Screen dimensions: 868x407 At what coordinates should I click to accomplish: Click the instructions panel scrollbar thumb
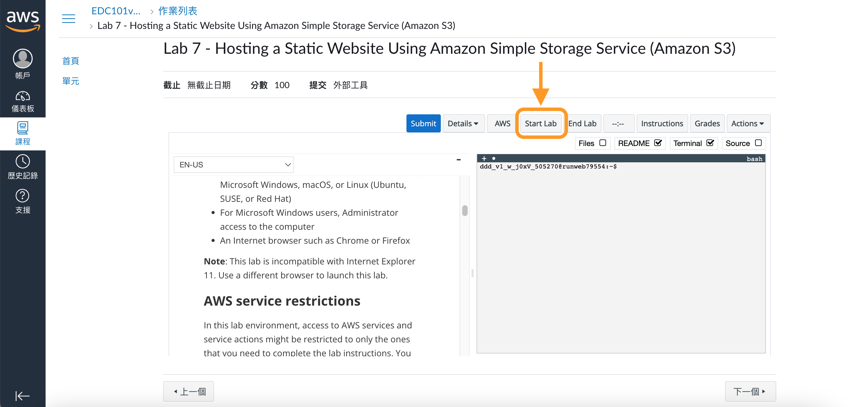tap(465, 211)
